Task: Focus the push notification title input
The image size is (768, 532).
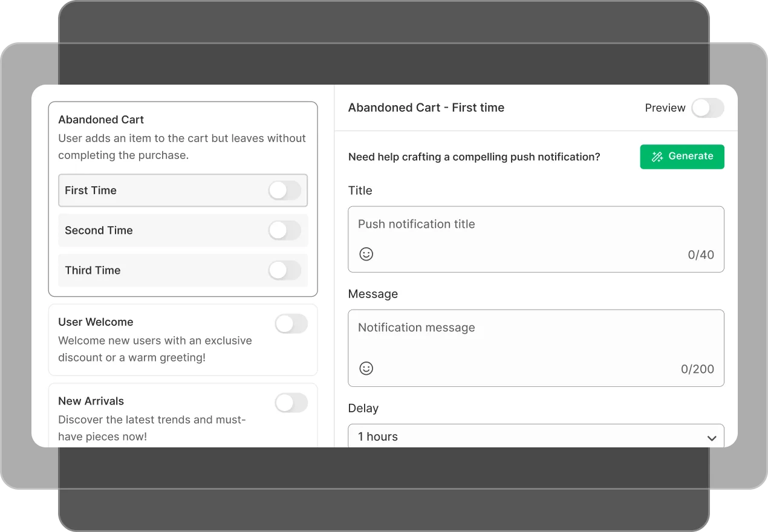Action: tap(536, 224)
